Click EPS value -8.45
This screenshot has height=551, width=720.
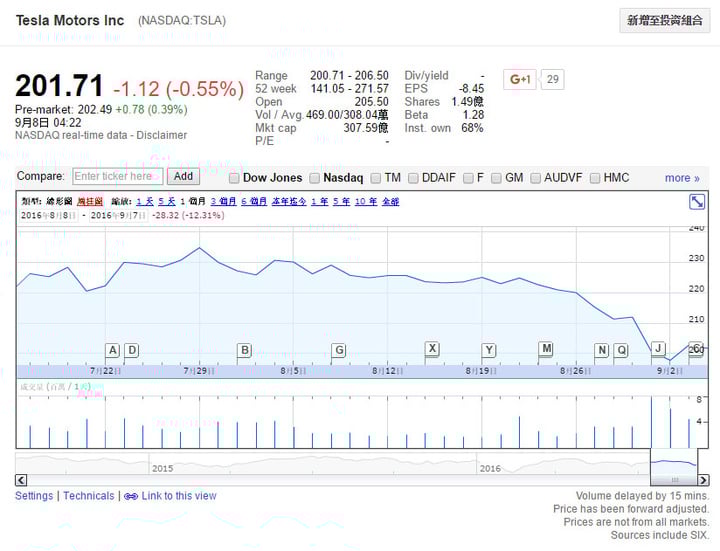(471, 89)
